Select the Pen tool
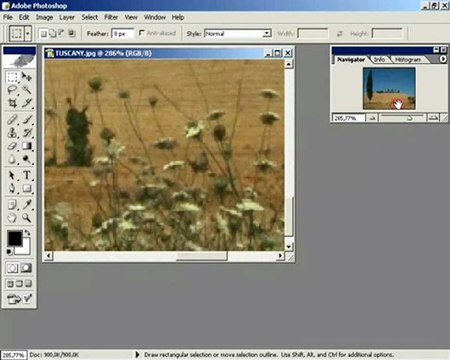 (12, 188)
